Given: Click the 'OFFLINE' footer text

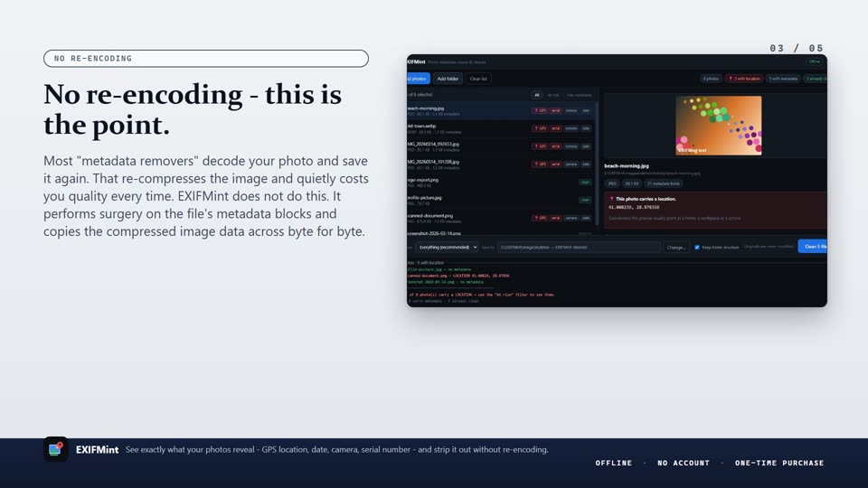Looking at the screenshot, I should (613, 463).
